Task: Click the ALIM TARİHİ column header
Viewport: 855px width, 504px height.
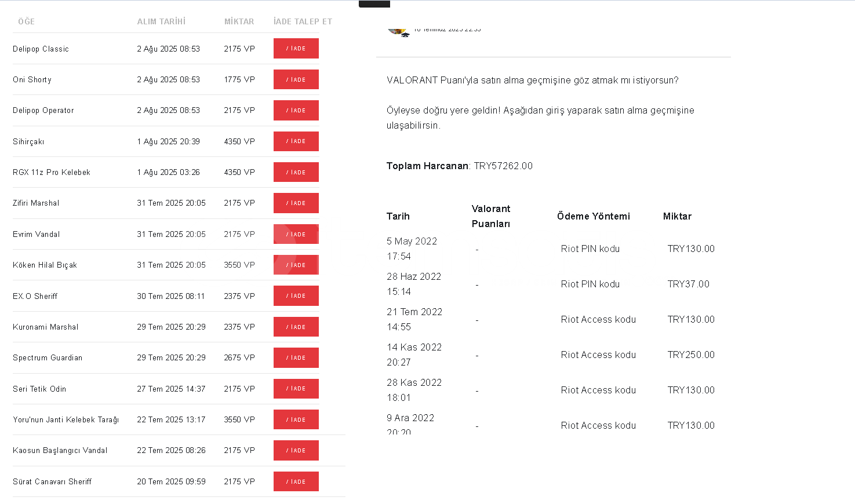Action: click(161, 21)
